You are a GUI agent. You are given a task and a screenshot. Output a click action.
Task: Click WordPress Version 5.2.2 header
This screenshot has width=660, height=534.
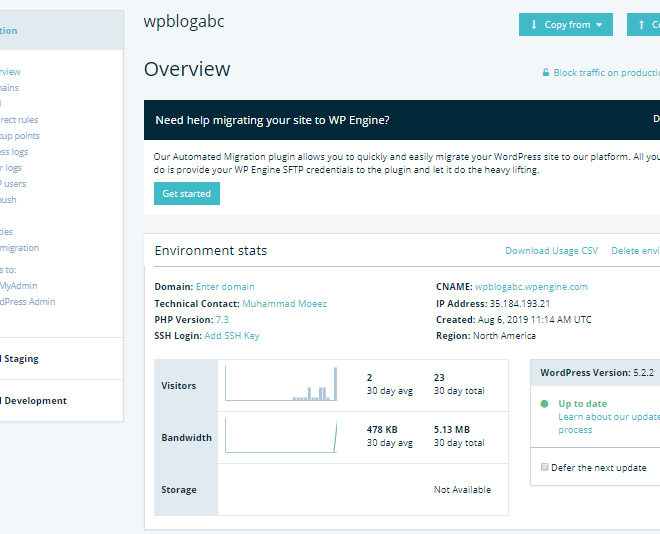point(597,373)
